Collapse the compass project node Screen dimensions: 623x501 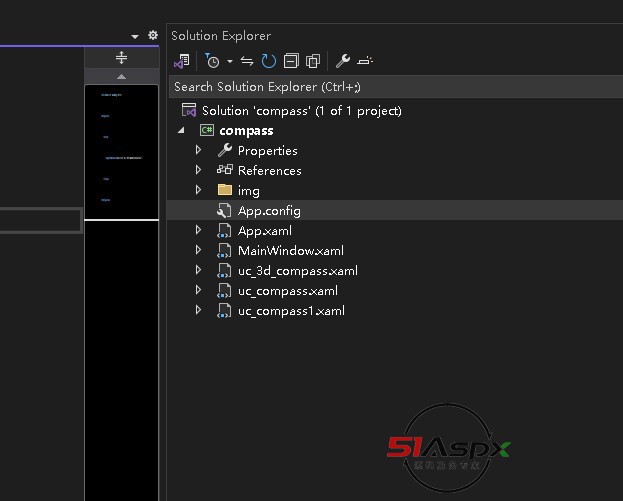pos(181,130)
